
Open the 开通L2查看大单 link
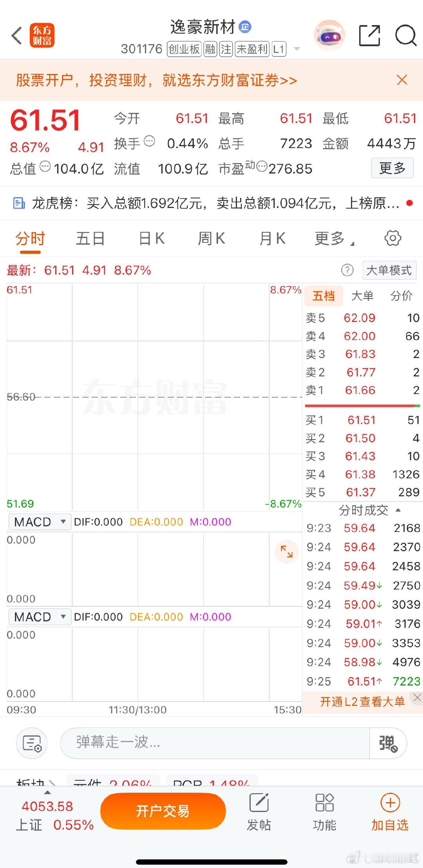[362, 702]
